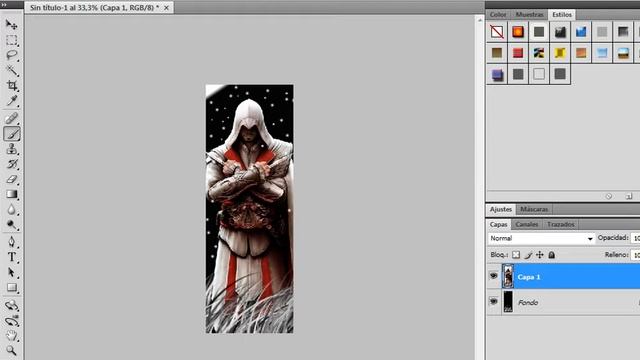
Task: Apply the yellow style swatch
Action: point(560,53)
